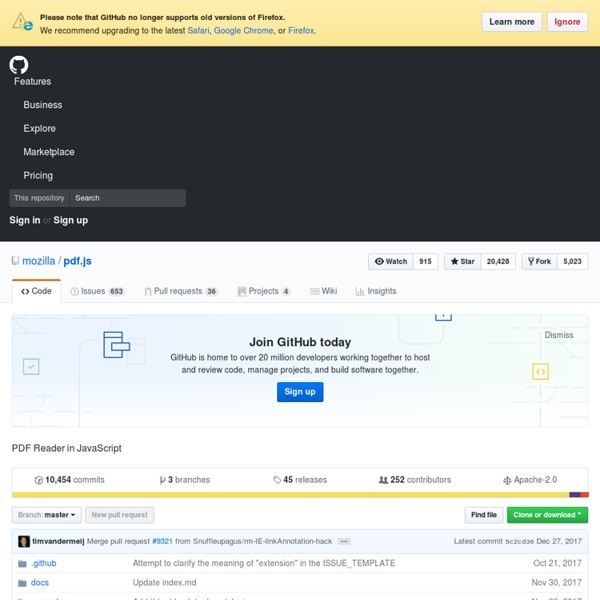This screenshot has height=600, width=600.
Task: Open the Safari link
Action: (x=198, y=31)
